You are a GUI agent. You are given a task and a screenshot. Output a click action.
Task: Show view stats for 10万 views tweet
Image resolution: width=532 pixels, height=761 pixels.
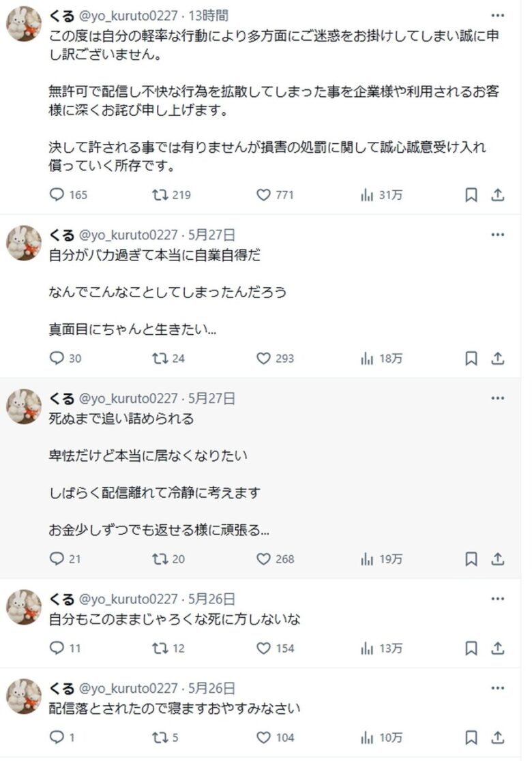(x=366, y=737)
